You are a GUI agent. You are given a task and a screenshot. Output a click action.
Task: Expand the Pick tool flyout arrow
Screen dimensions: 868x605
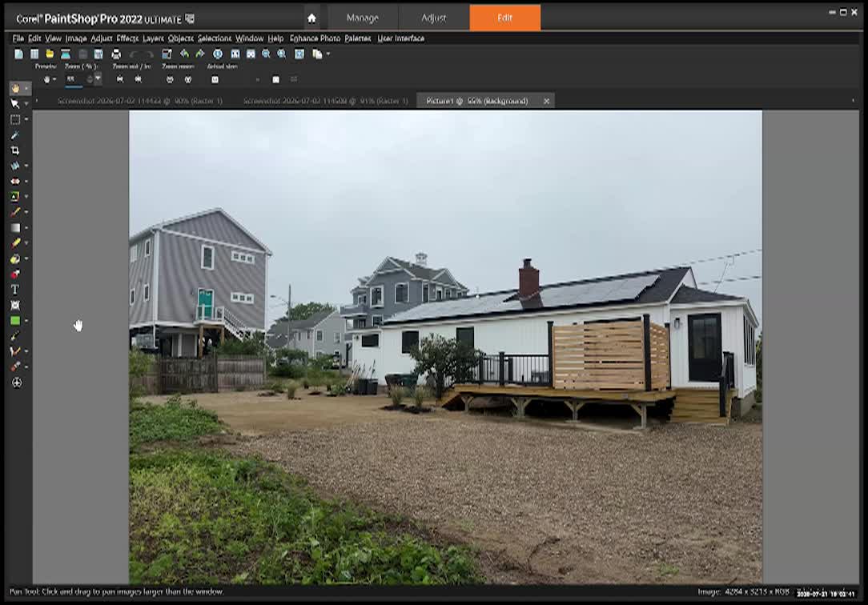coord(26,104)
